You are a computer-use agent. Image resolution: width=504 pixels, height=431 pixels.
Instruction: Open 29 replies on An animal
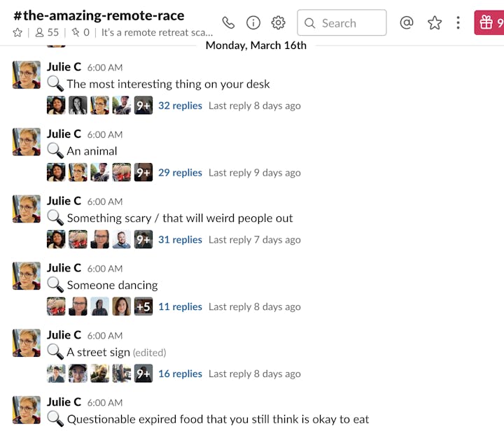(x=180, y=173)
